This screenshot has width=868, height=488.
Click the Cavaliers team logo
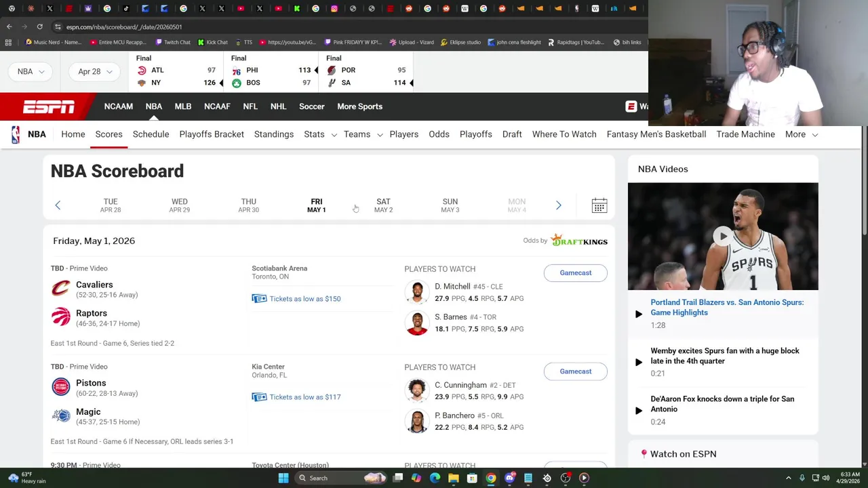[61, 289]
